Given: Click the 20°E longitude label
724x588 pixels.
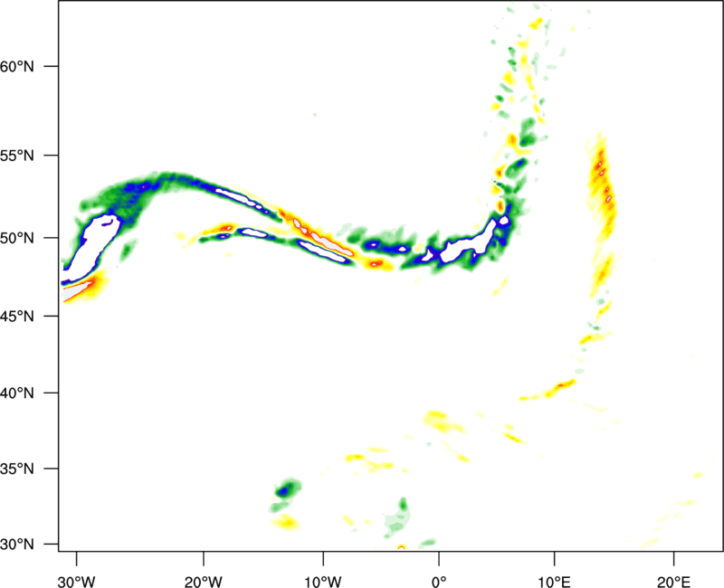Looking at the screenshot, I should 673,582.
